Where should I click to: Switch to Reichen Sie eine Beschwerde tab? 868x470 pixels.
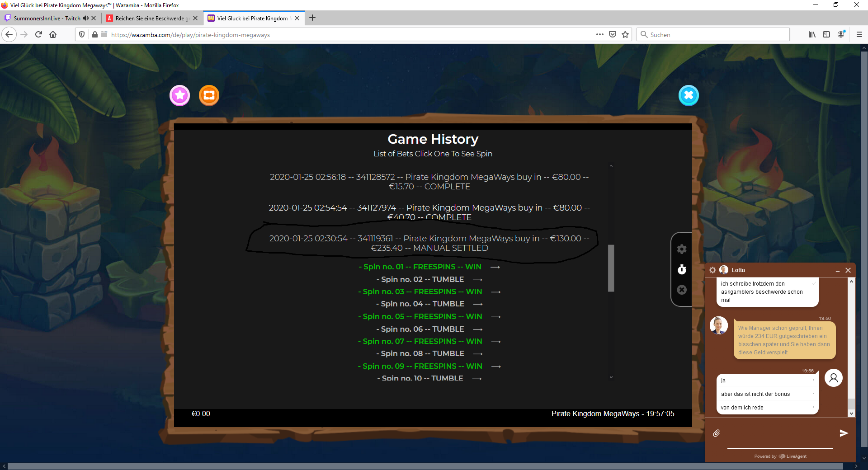tap(151, 18)
